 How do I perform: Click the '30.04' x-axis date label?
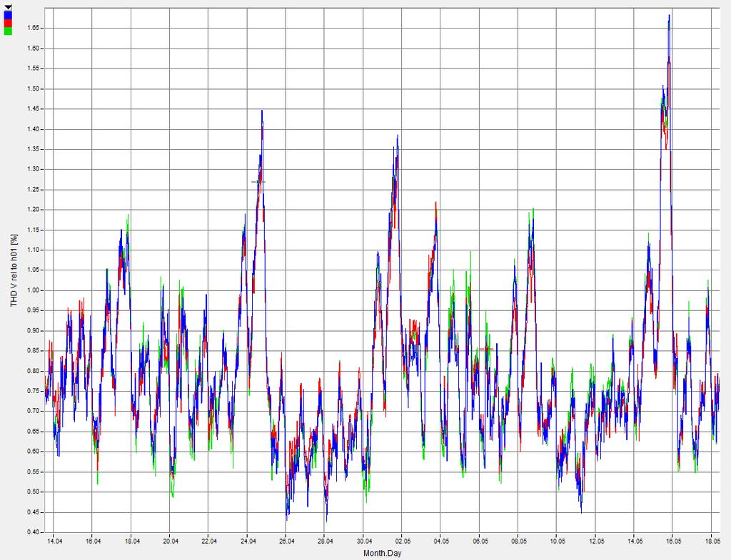click(x=365, y=541)
